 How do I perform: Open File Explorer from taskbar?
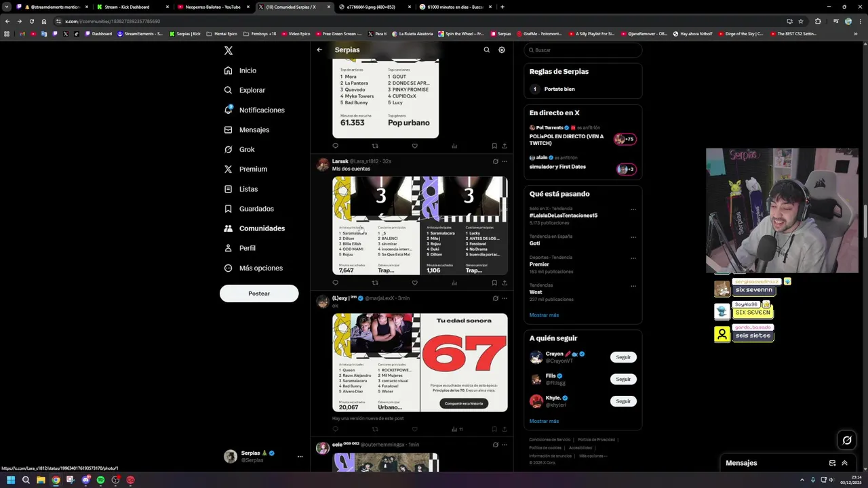[41, 480]
